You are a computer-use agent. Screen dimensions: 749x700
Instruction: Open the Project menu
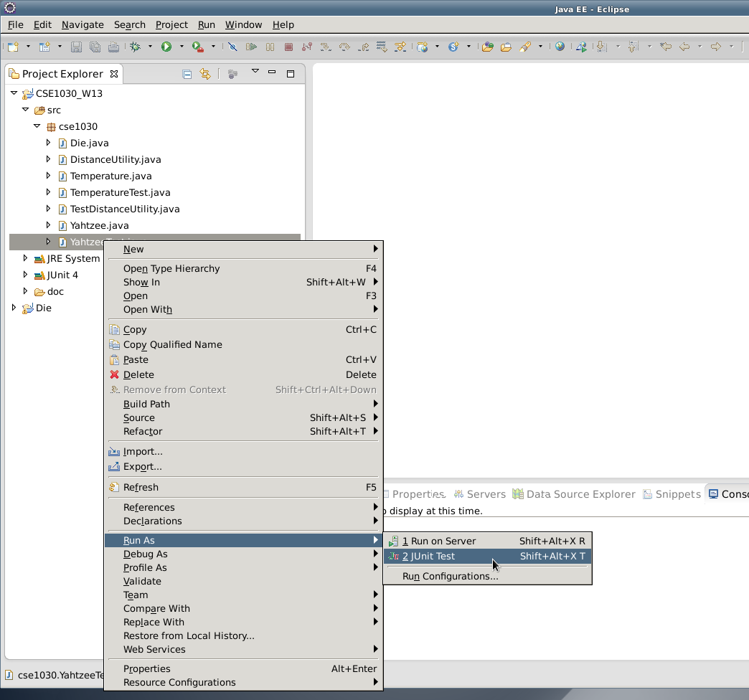point(171,25)
